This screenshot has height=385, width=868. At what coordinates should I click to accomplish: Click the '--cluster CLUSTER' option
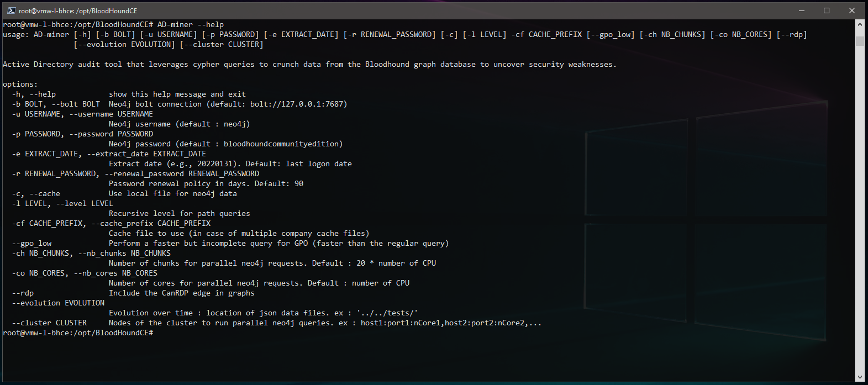coord(49,323)
